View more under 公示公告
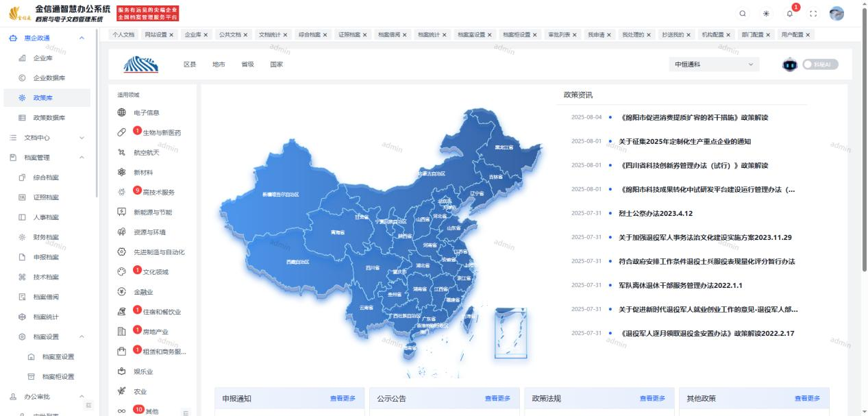The width and height of the screenshot is (868, 416). click(497, 398)
